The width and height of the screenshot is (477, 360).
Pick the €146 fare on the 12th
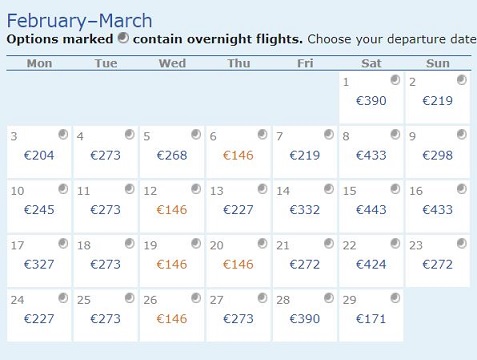click(x=172, y=210)
